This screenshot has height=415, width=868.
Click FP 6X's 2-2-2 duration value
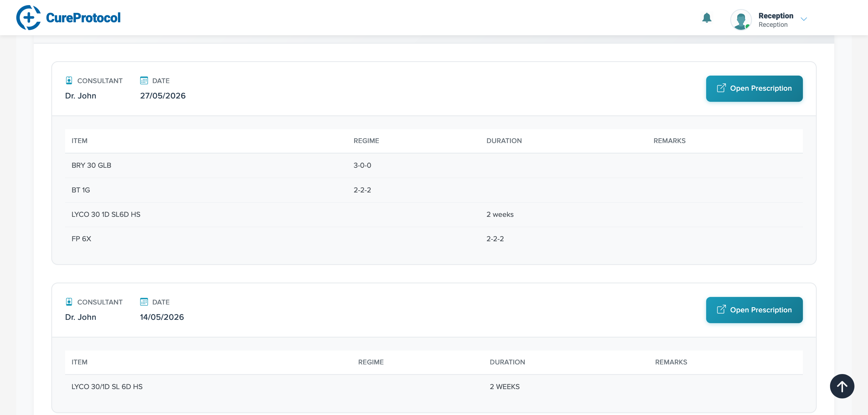[495, 239]
